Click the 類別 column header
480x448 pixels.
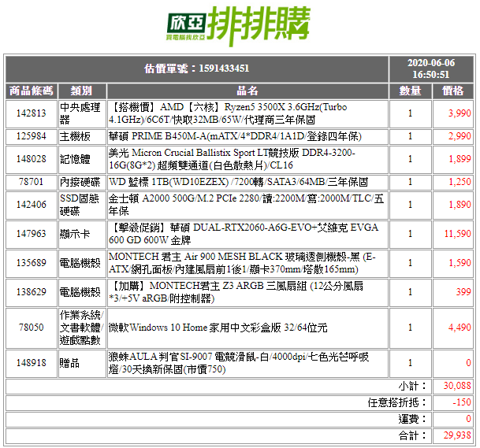tap(82, 91)
